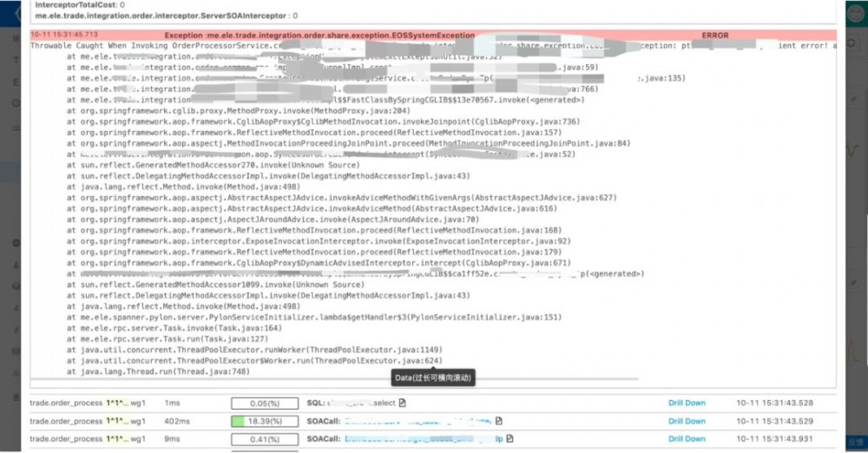This screenshot has height=453, width=868.
Task: Click the horizontal scrollbar below the stack trace
Action: pyautogui.click(x=334, y=379)
